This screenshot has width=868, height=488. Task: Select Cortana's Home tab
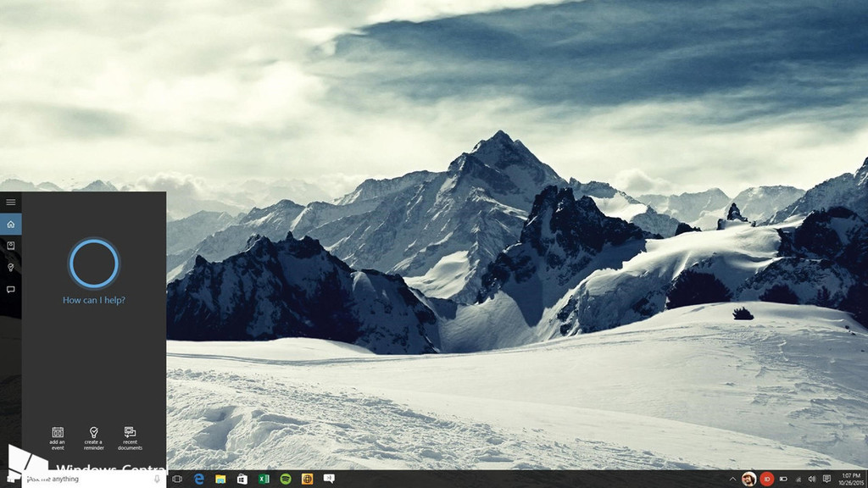tap(10, 225)
